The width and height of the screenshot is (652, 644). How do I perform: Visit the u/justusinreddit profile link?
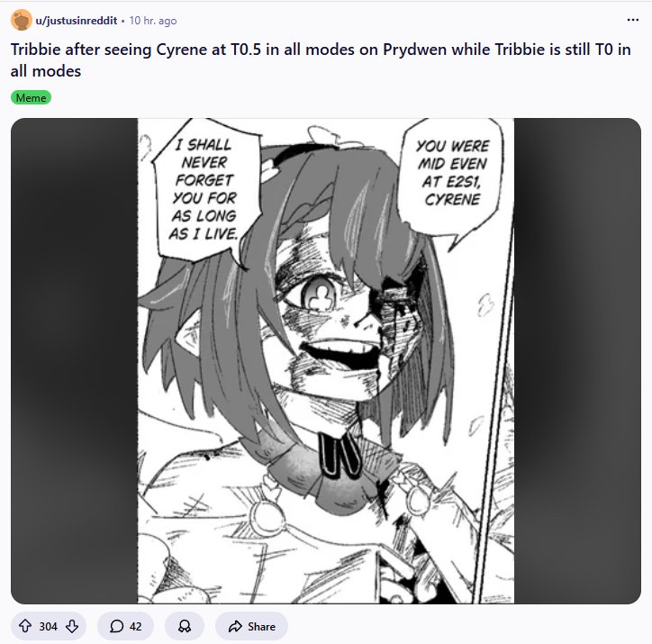76,21
